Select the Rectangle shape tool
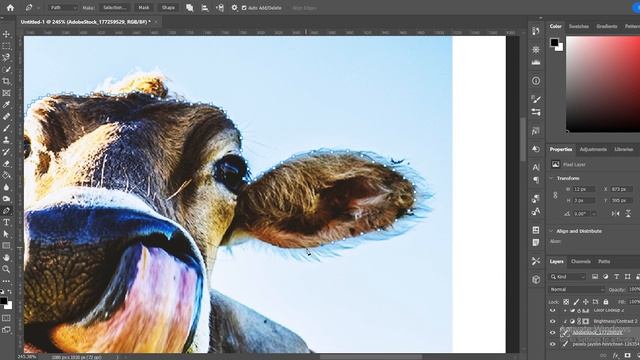Viewport: 640px width, 360px height. click(6, 246)
